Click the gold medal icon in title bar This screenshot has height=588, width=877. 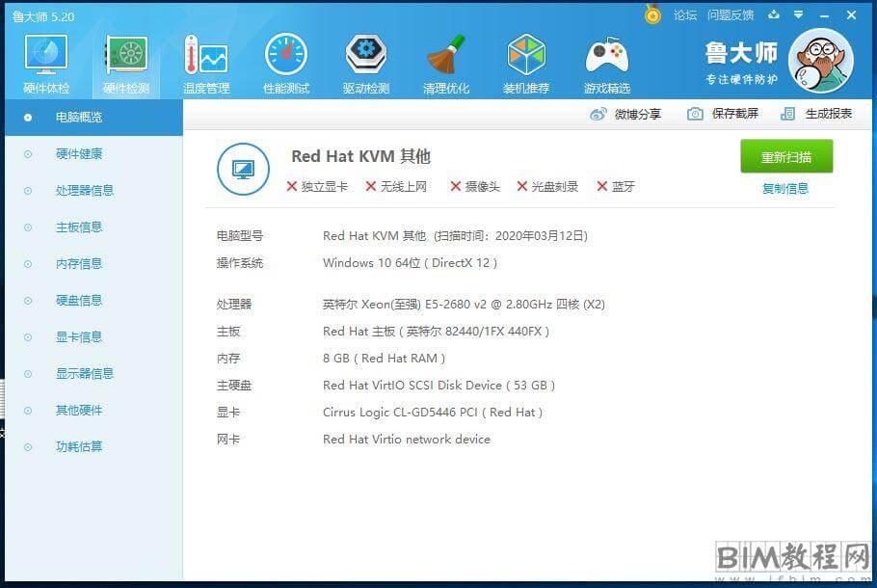pos(652,14)
